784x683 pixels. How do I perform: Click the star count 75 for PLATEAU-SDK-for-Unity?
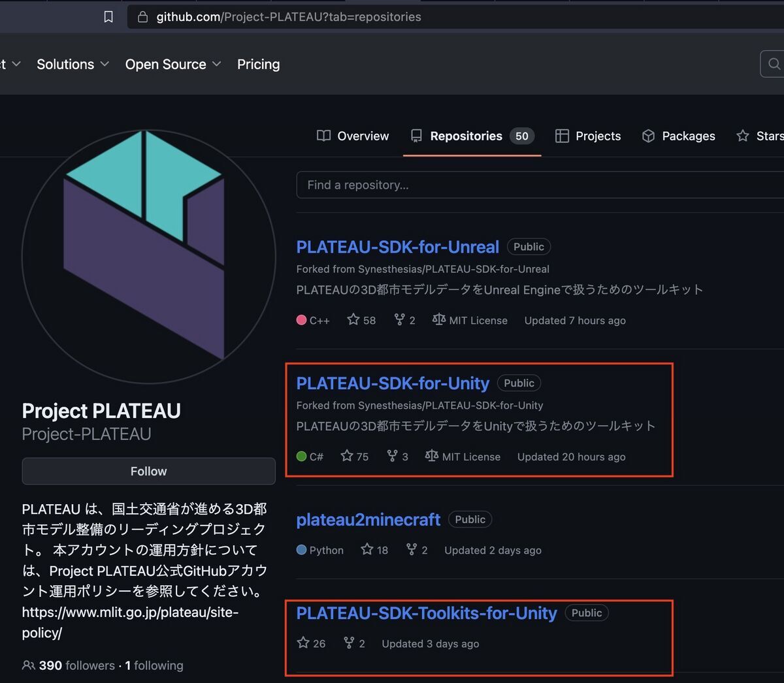[355, 456]
